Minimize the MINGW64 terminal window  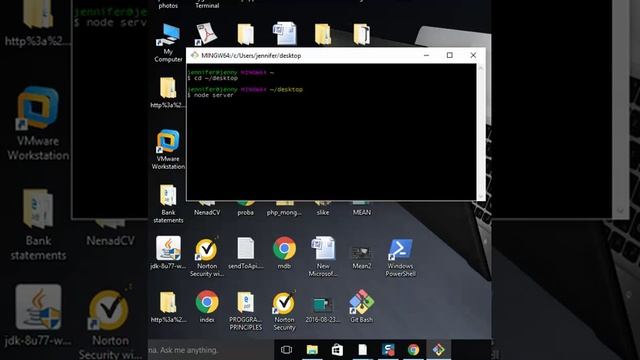[x=427, y=55]
